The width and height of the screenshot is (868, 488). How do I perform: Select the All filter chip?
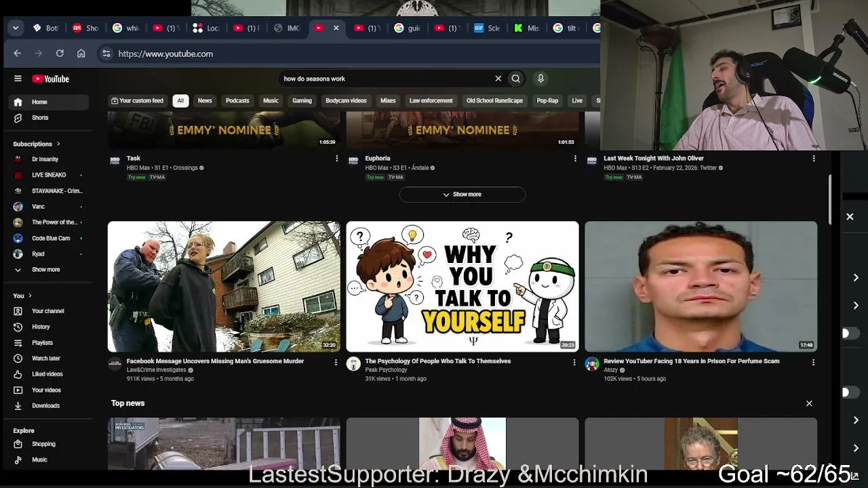[x=180, y=101]
